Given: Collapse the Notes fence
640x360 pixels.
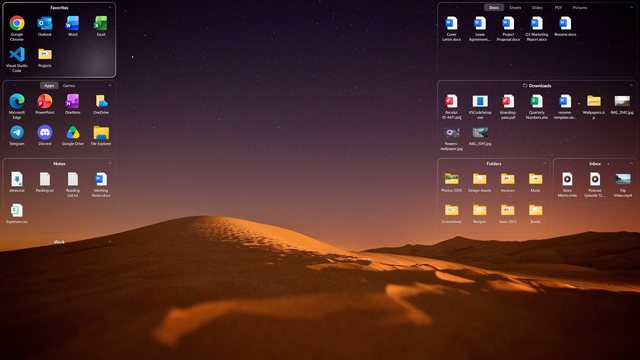Looking at the screenshot, I should point(110,163).
